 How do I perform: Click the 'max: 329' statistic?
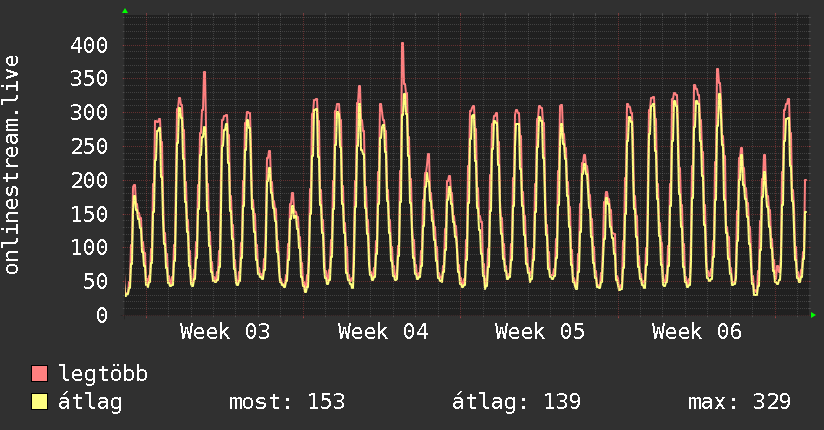[739, 403]
